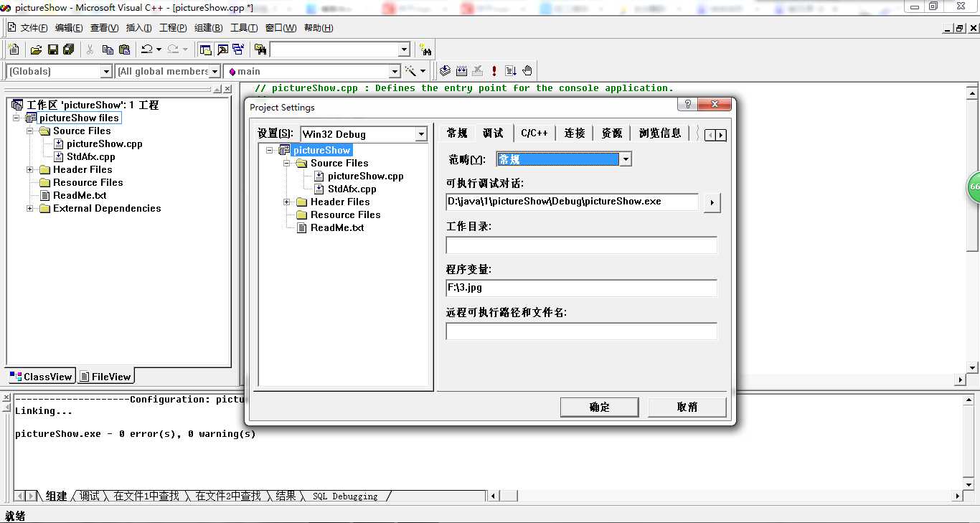The height and width of the screenshot is (523, 980).
Task: Open the Insert (插入) menu
Action: [x=138, y=28]
